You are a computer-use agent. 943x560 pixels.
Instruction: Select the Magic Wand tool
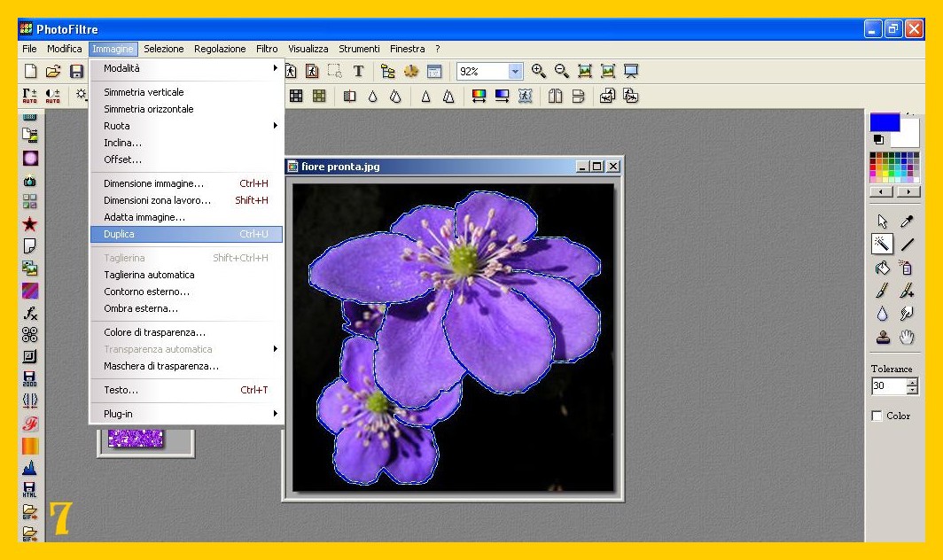click(882, 245)
